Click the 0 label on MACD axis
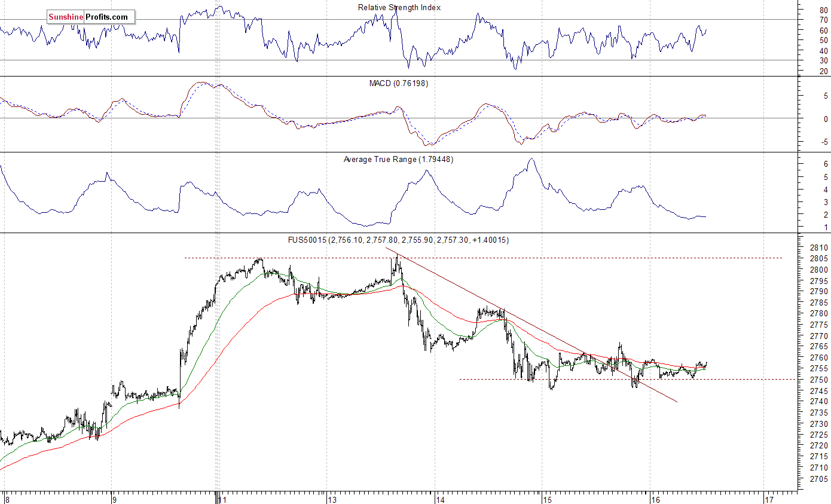 tap(826, 119)
